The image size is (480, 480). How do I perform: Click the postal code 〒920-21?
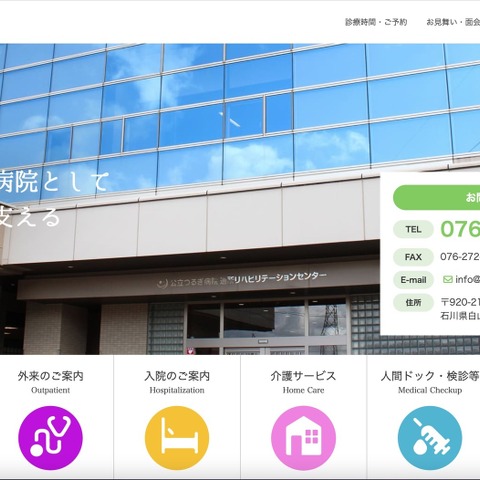pyautogui.click(x=460, y=302)
